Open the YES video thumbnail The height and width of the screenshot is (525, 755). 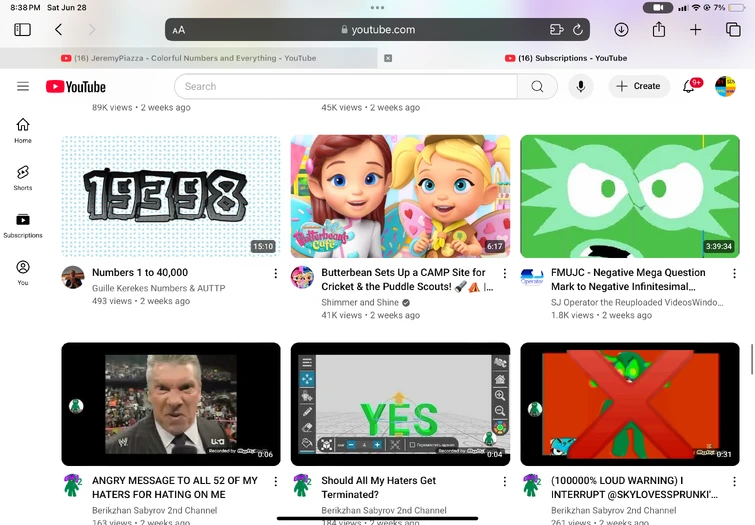pyautogui.click(x=400, y=404)
